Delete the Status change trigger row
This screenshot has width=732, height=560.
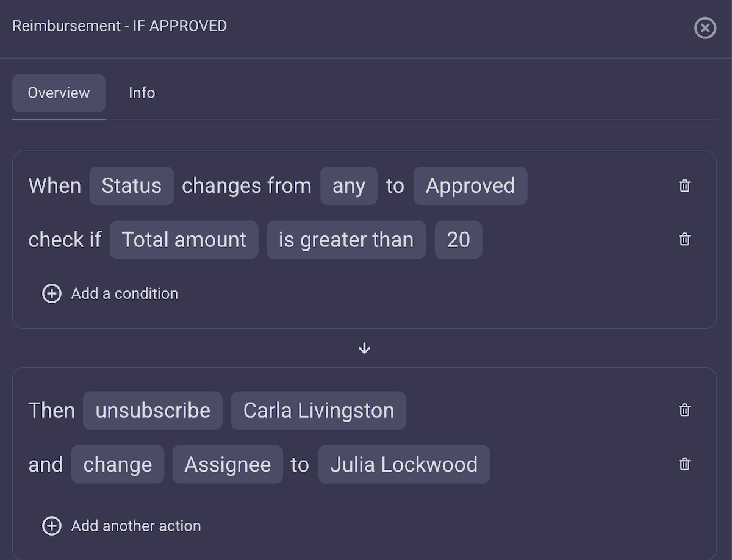pyautogui.click(x=684, y=185)
